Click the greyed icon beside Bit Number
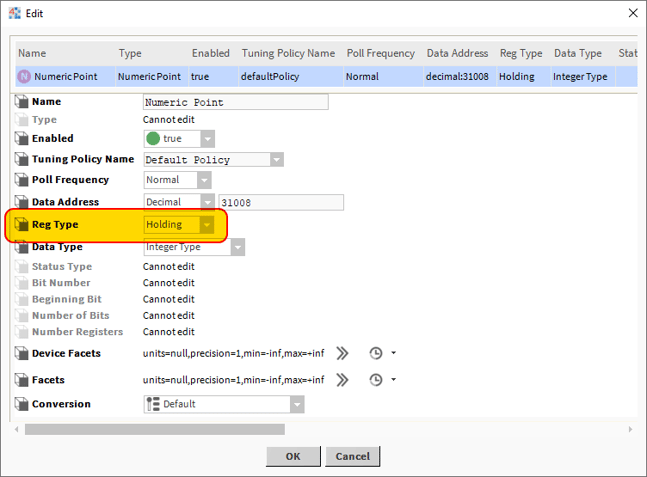The width and height of the screenshot is (647, 477). [21, 283]
